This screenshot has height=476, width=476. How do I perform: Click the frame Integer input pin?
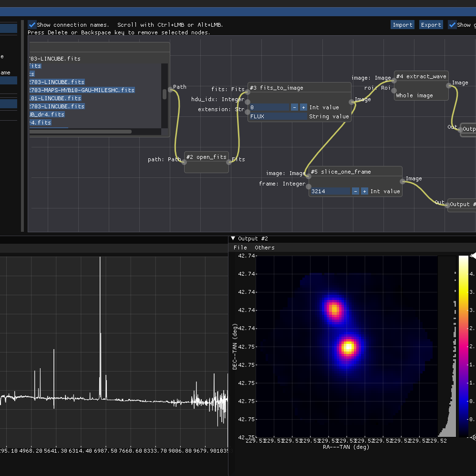[309, 186]
